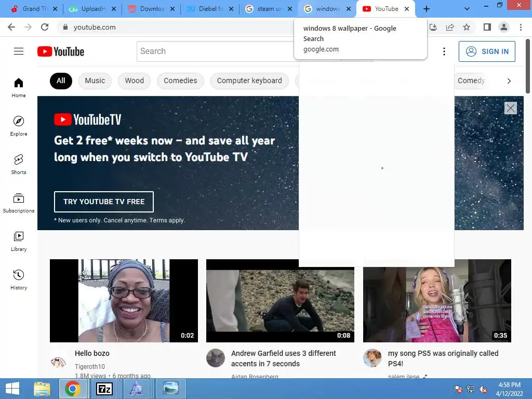Open Explore in the sidebar

[x=19, y=126]
